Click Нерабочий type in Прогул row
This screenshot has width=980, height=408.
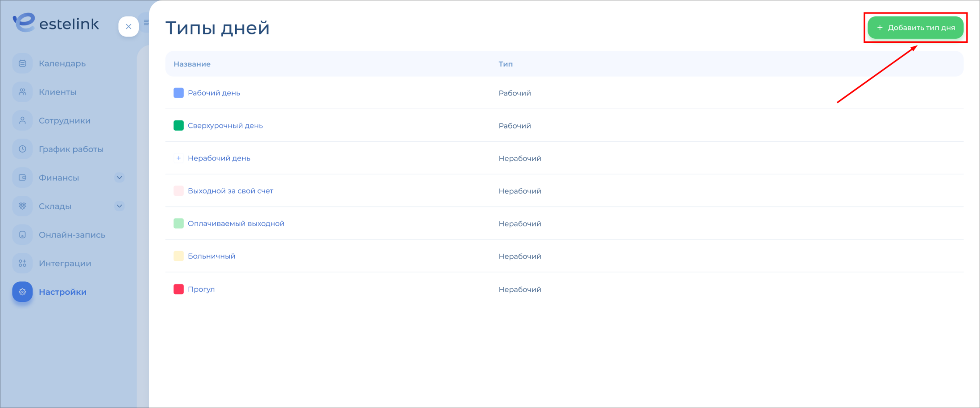coord(520,289)
